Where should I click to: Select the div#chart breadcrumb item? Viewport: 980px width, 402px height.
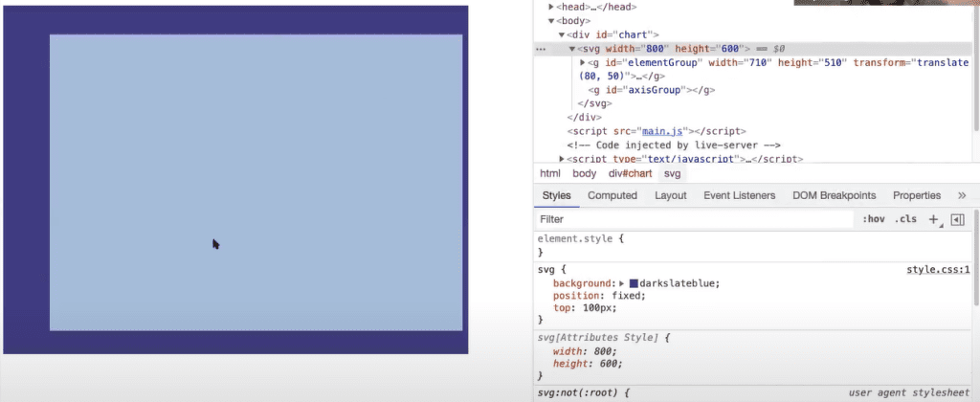coord(630,174)
